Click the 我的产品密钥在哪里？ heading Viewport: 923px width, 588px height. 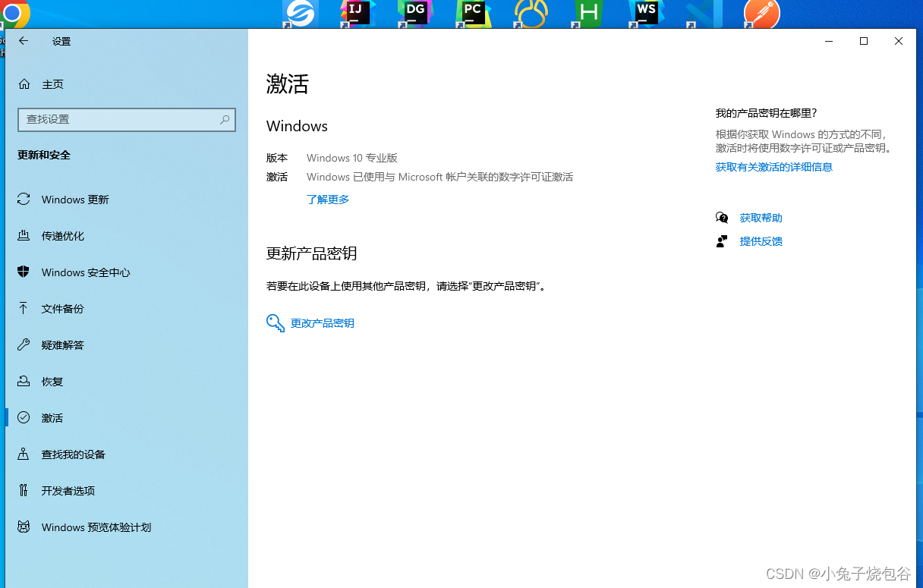(x=767, y=113)
